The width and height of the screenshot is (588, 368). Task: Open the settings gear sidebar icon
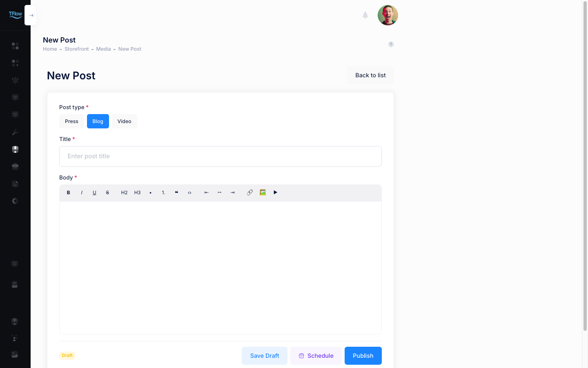15,201
